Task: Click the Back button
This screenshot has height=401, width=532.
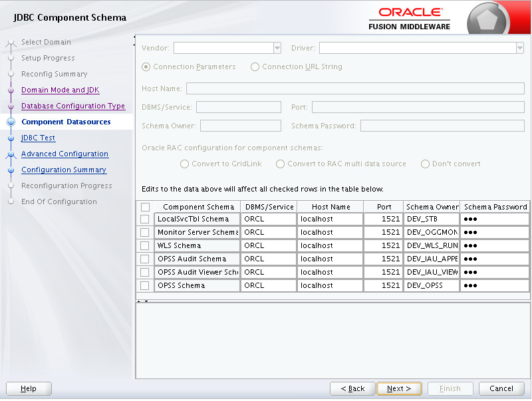Action: [x=353, y=389]
